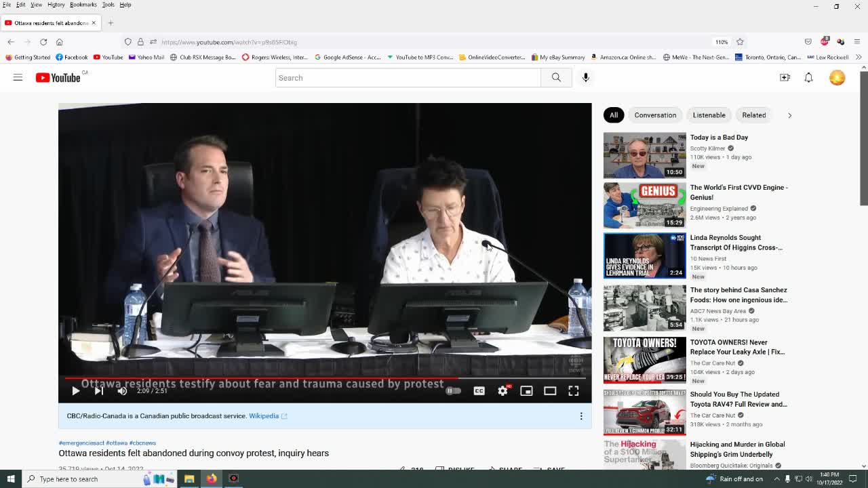
Task: Open 'Today is a Bad Day' thumbnail
Action: pos(645,155)
